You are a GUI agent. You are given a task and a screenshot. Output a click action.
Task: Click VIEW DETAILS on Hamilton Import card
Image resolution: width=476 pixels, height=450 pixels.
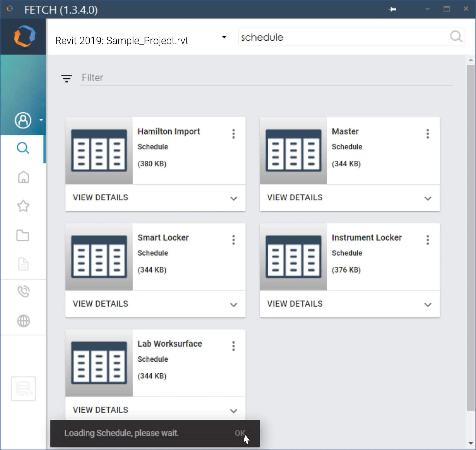click(100, 197)
